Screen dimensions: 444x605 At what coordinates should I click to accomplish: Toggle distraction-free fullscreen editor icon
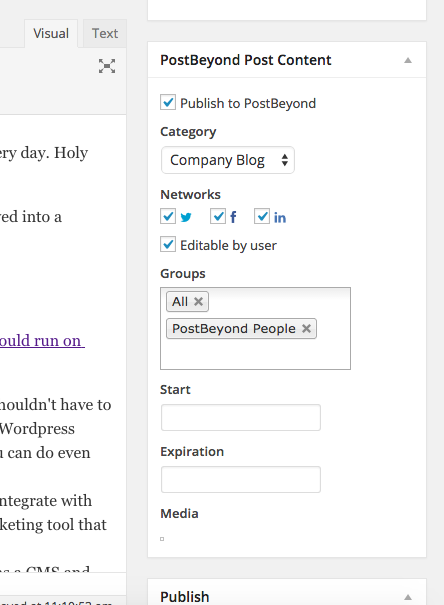tap(107, 66)
